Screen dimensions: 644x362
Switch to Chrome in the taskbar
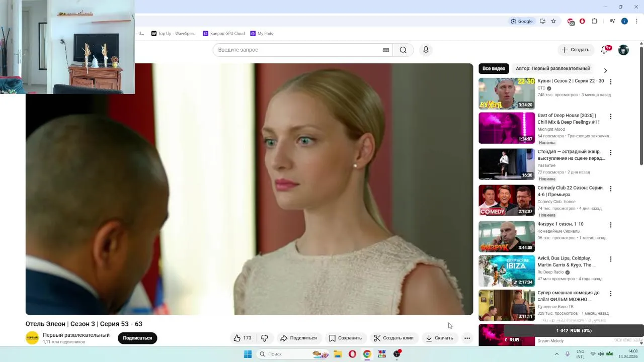point(367,354)
